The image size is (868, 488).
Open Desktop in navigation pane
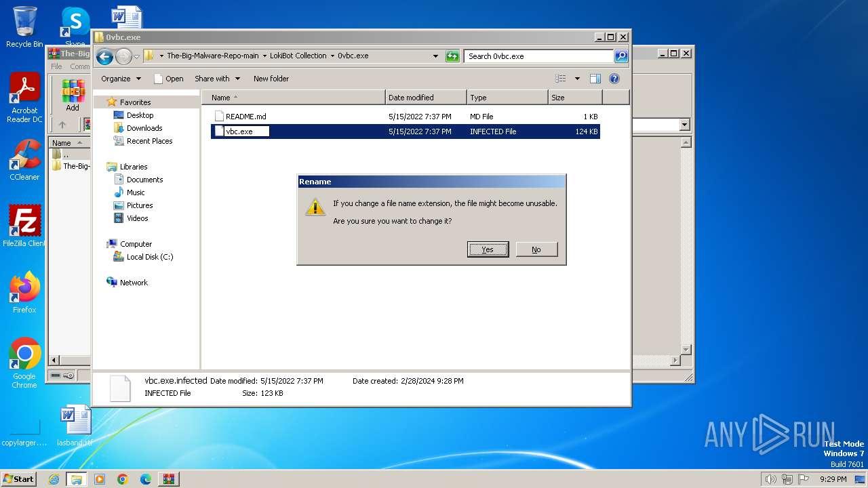[x=140, y=115]
